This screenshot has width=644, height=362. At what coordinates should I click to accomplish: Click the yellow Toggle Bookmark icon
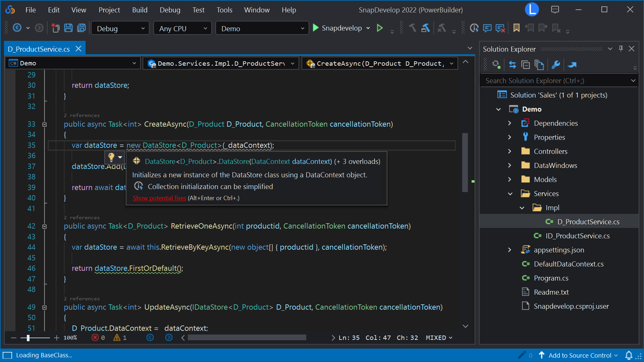(516, 28)
